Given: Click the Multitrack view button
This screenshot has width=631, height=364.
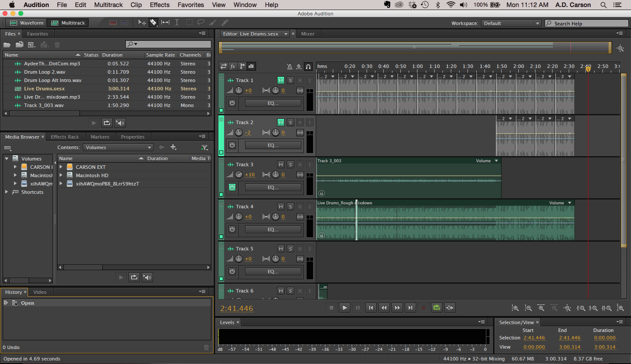Looking at the screenshot, I should (68, 23).
